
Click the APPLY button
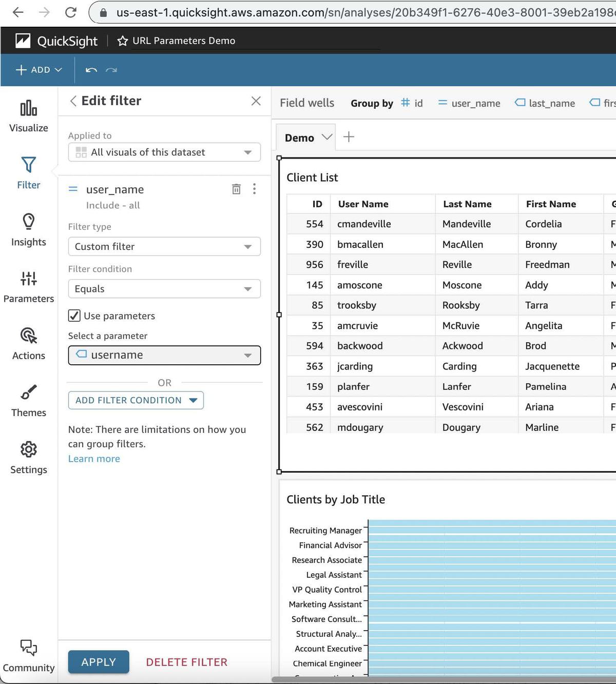(99, 662)
